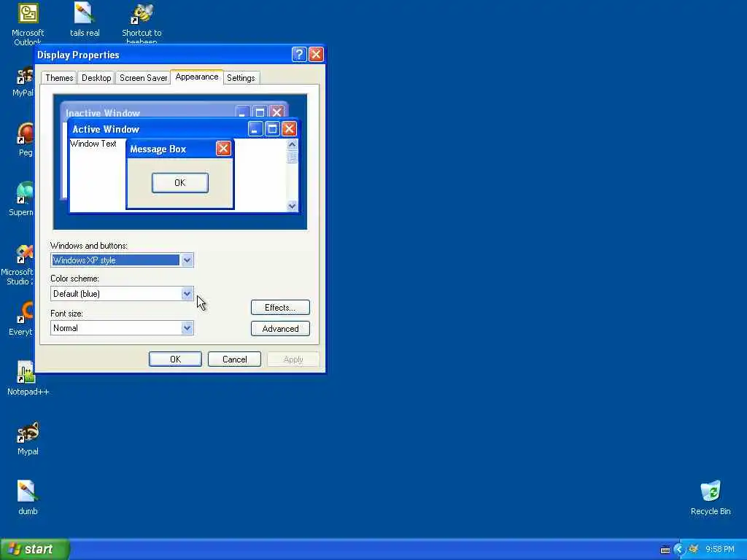
Task: Expand hidden tray icons with the arrow
Action: point(679,550)
